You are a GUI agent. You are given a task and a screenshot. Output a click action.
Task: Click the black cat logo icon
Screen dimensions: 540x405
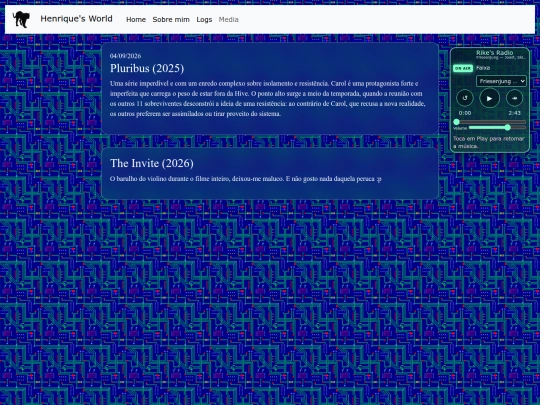21,19
